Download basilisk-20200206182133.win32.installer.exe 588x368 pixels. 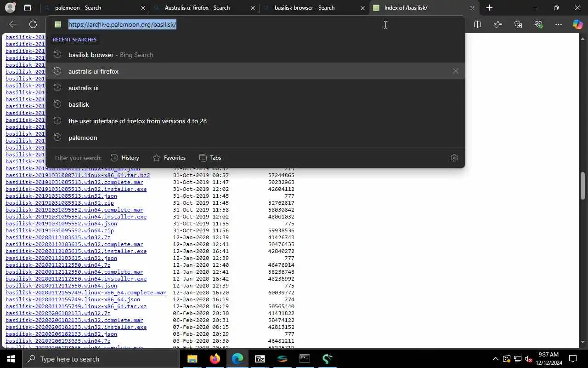tap(76, 327)
